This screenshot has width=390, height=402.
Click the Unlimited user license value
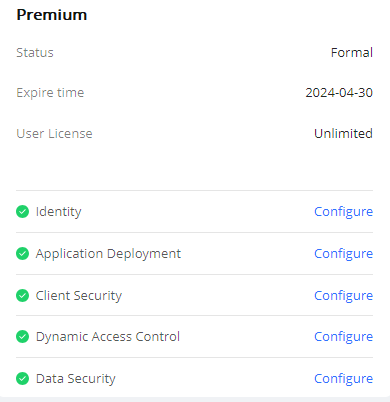[x=343, y=133]
